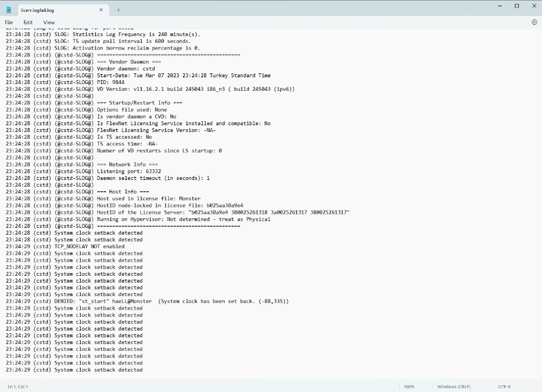This screenshot has width=542, height=392.
Task: Add a new tab with plus button
Action: 119,10
